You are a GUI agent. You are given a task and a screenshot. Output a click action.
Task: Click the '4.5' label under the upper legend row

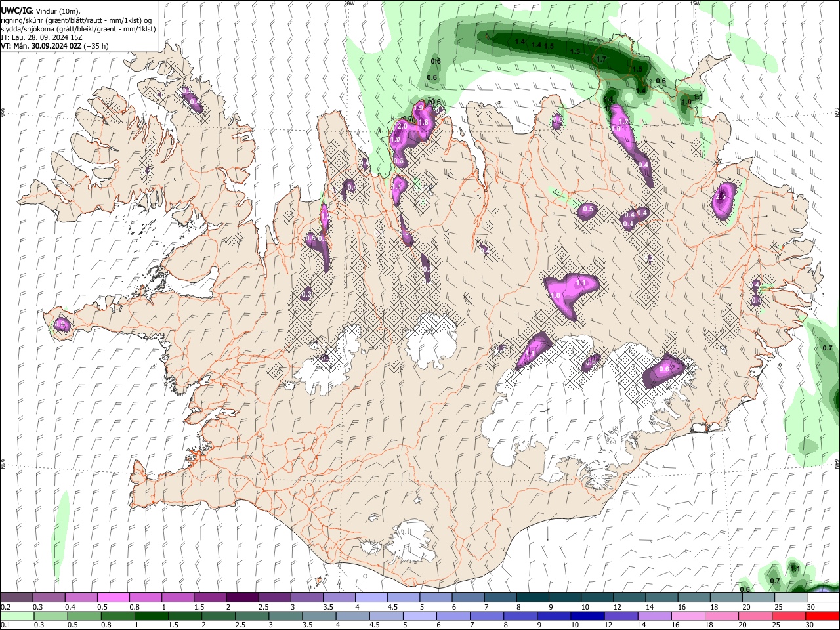click(392, 608)
